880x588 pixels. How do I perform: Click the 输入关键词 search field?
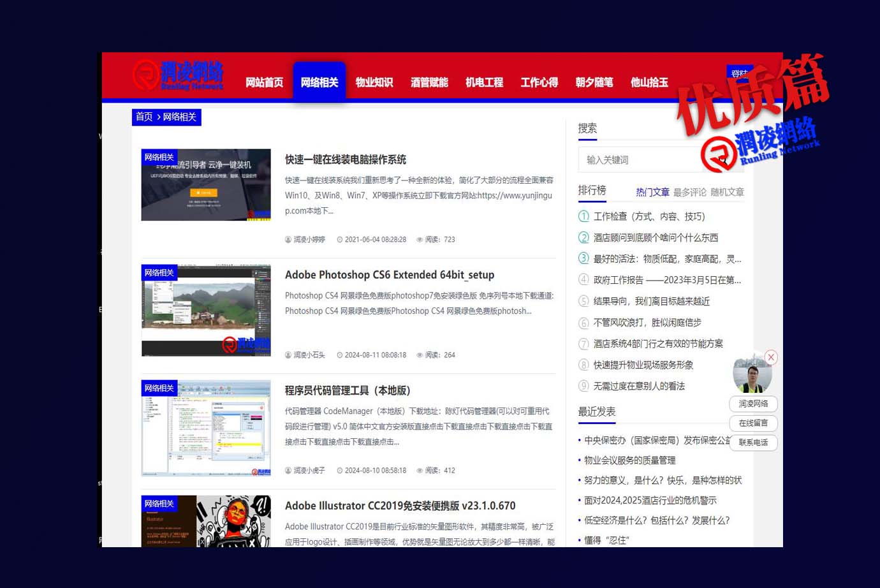point(641,160)
